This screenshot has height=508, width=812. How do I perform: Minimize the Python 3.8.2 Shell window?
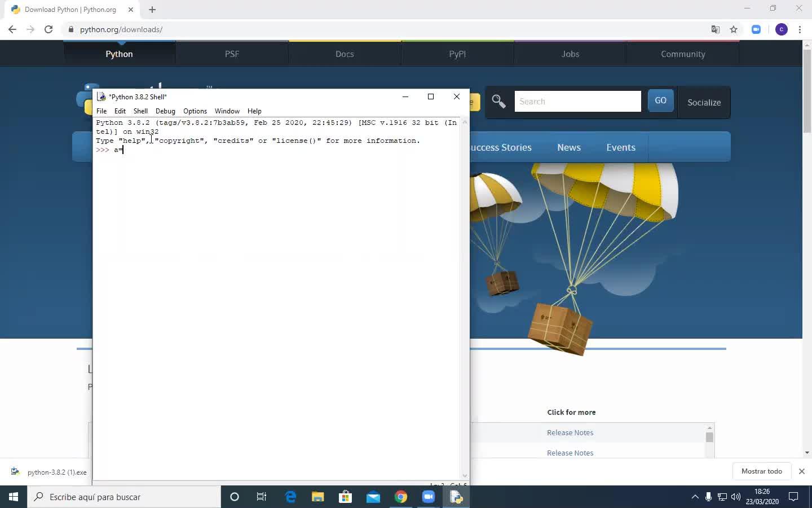405,97
